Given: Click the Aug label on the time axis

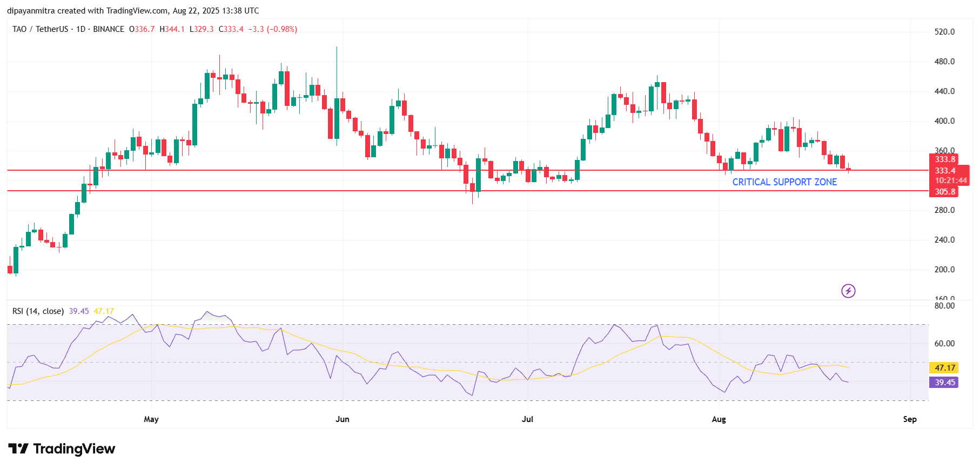Looking at the screenshot, I should (719, 419).
